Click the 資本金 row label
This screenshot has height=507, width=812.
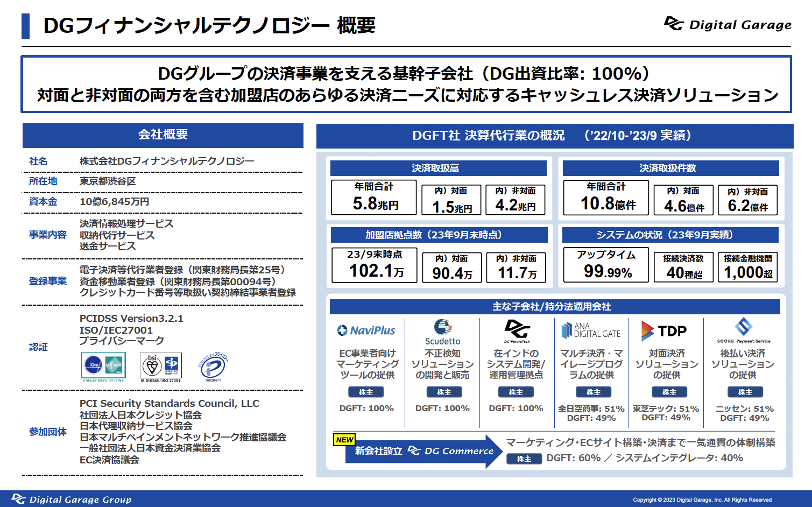click(x=43, y=202)
